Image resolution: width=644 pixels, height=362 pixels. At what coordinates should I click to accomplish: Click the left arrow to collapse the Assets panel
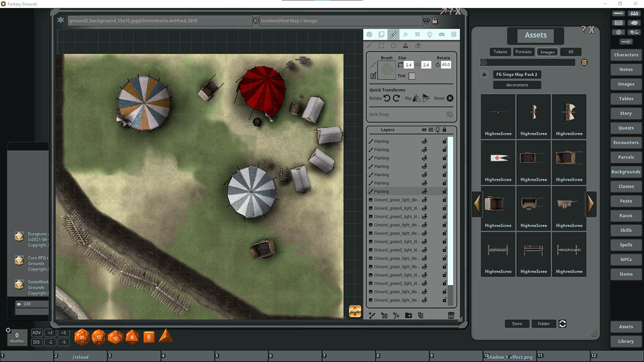(x=477, y=204)
